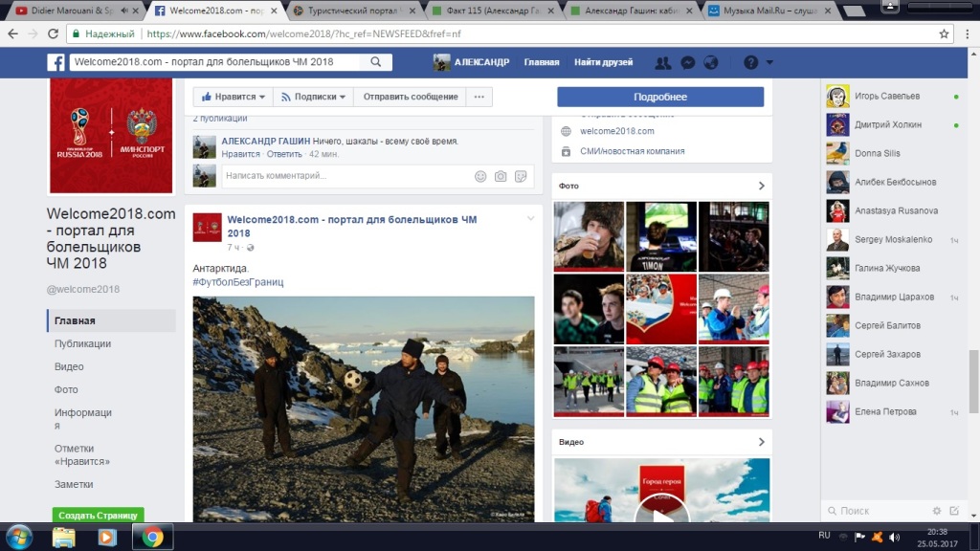Expand the account menu arrow next to help

coord(769,62)
